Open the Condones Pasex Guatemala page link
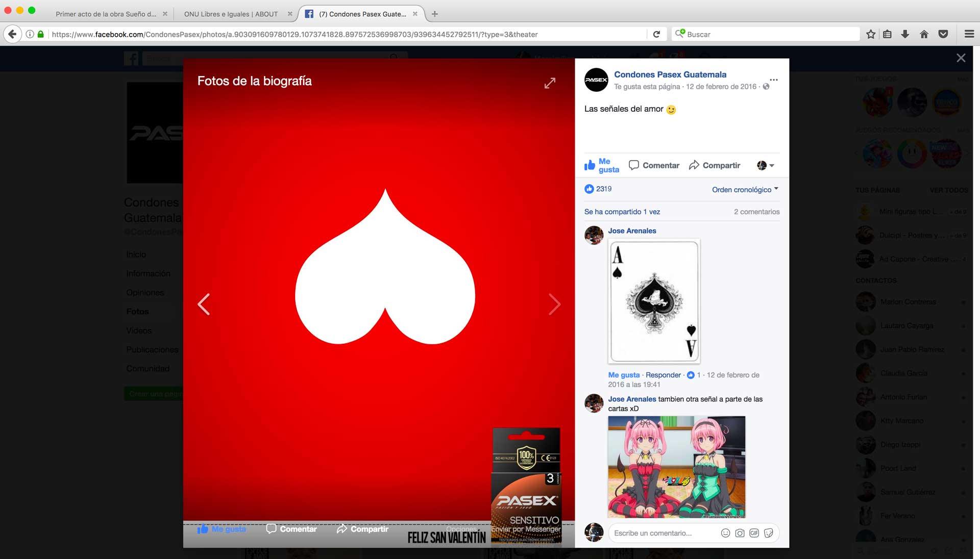Screen dimensions: 980x559 [x=670, y=74]
